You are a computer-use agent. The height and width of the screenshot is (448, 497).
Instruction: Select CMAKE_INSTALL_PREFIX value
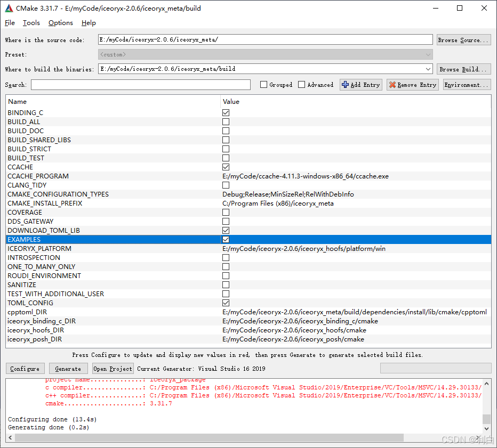click(278, 203)
